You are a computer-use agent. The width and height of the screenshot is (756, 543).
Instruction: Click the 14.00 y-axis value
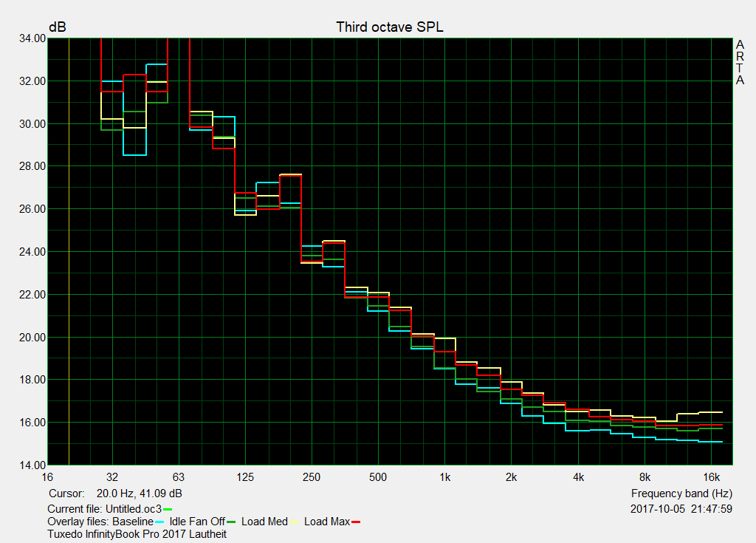(32, 465)
